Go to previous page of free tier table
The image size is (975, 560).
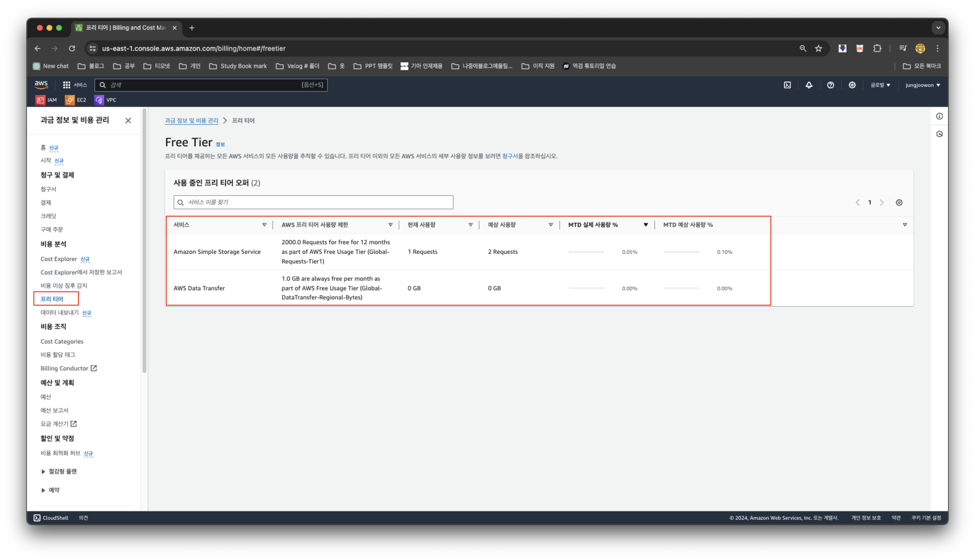click(x=857, y=203)
